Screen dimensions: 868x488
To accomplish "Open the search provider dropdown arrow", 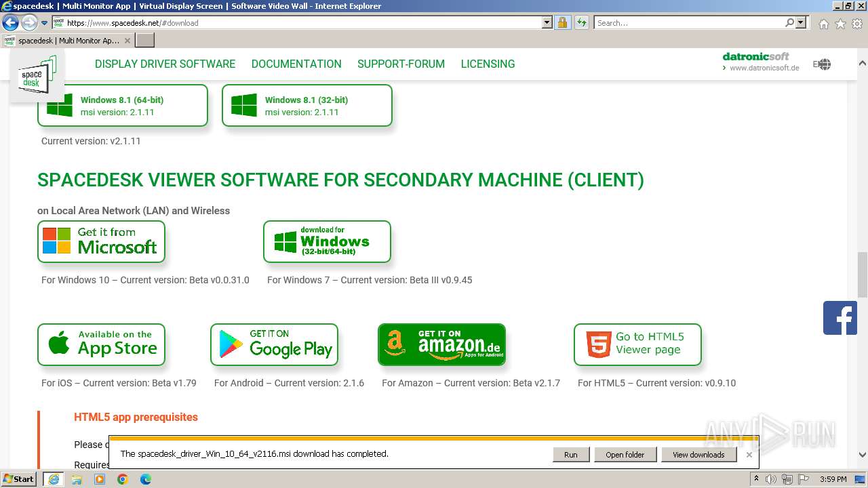I will pos(801,23).
